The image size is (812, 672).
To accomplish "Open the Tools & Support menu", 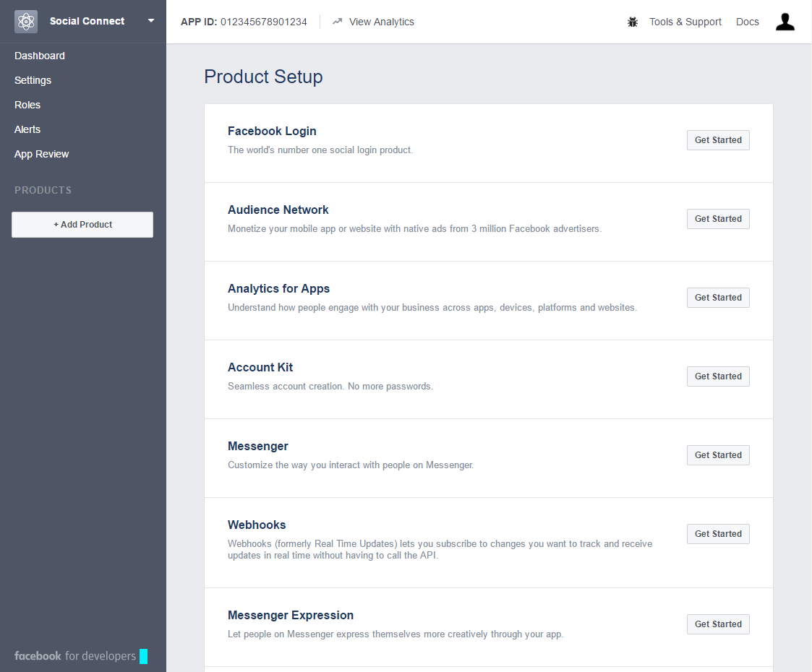I will click(x=685, y=22).
